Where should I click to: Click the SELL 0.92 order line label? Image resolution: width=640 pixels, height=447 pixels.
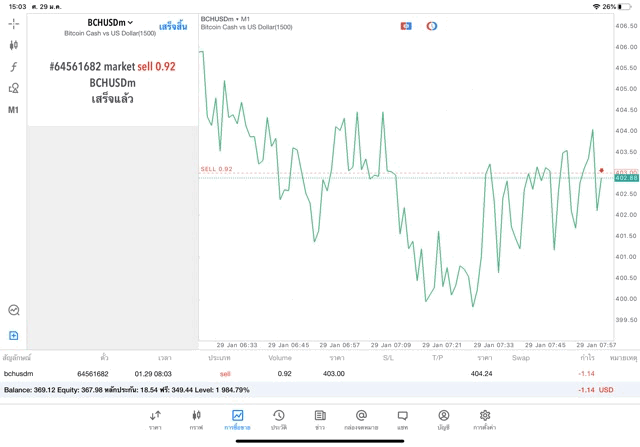click(216, 169)
